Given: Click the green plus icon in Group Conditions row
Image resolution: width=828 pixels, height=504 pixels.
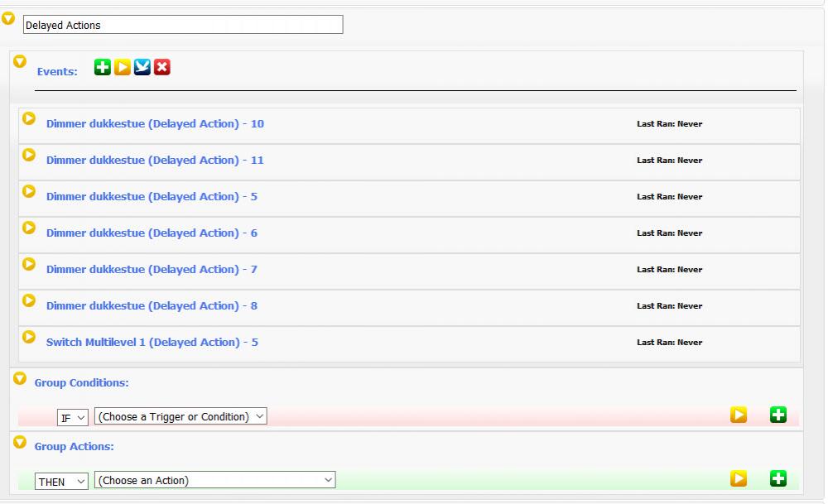Looking at the screenshot, I should [x=777, y=415].
